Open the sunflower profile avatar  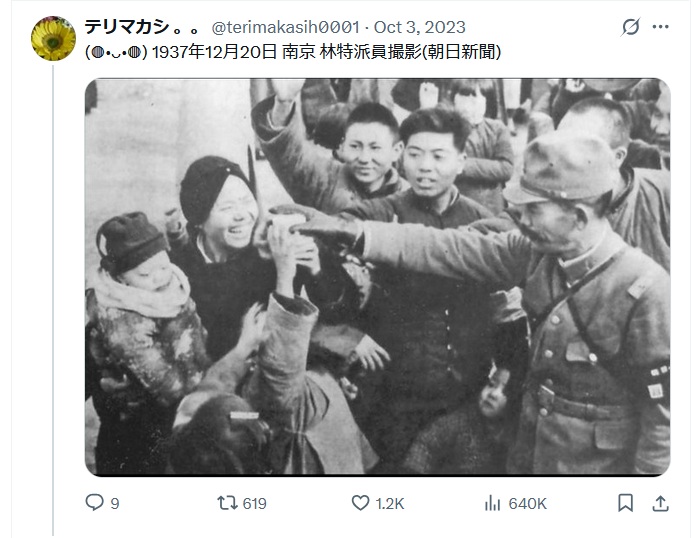click(53, 38)
